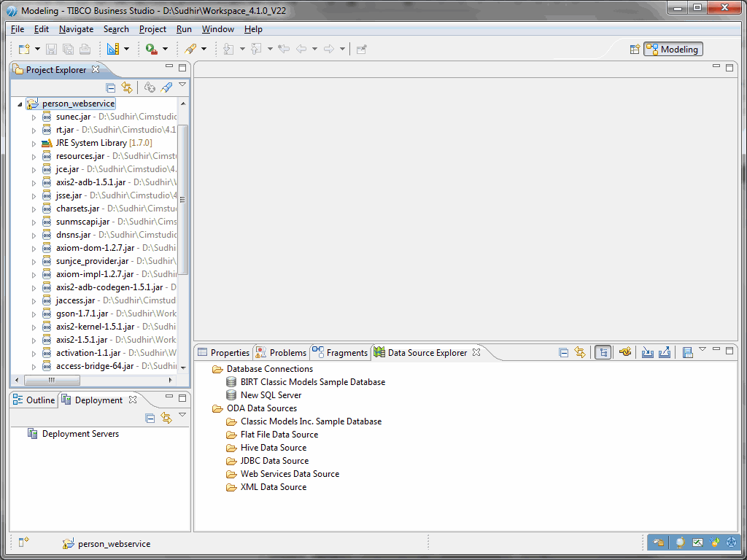Click the Import connection profiles icon
The width and height of the screenshot is (747, 560).
[x=648, y=352]
